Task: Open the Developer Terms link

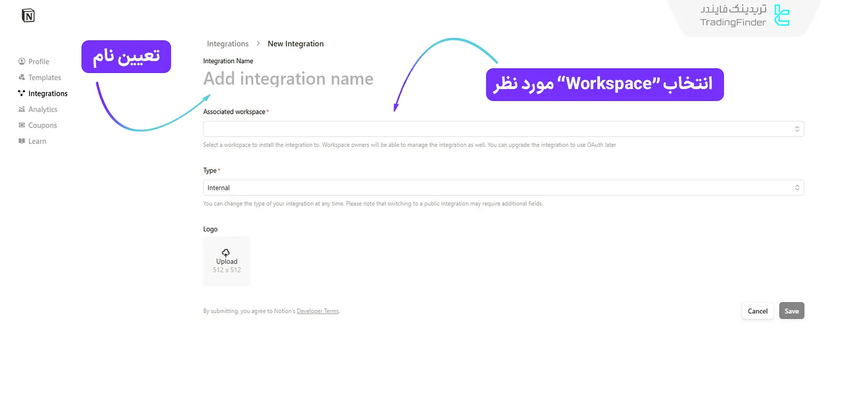Action: [318, 311]
